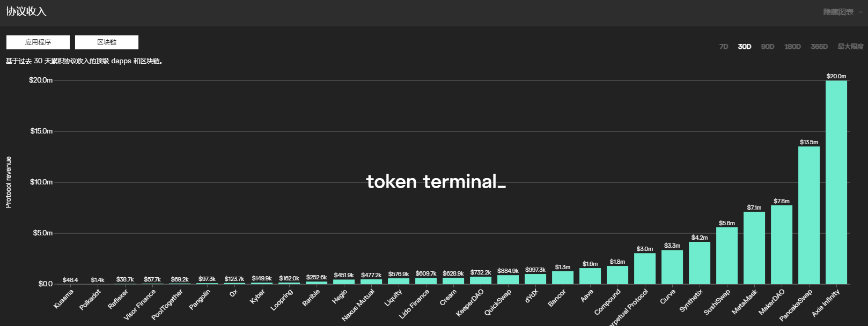The height and width of the screenshot is (326, 868).
Task: Switch time range to 365D
Action: point(819,47)
